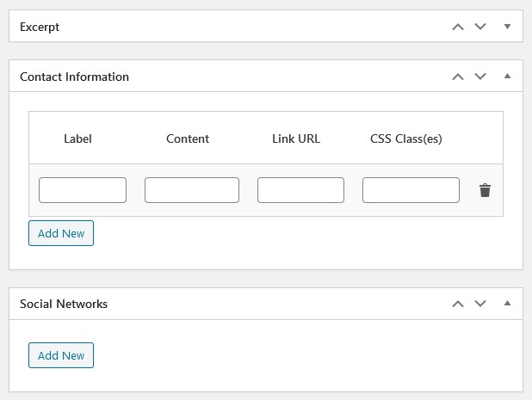This screenshot has width=532, height=400.
Task: Move Social Networks panel up
Action: coord(458,304)
